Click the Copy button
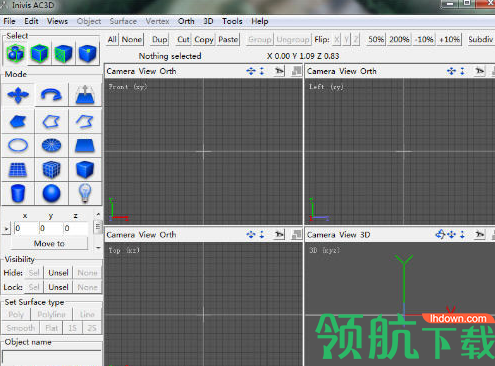 pos(204,39)
